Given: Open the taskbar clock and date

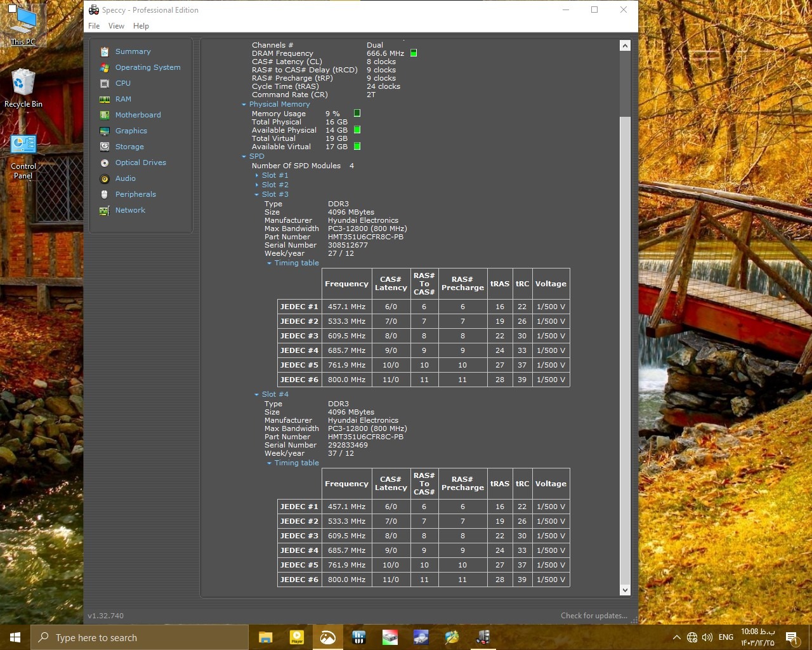Looking at the screenshot, I should point(757,637).
